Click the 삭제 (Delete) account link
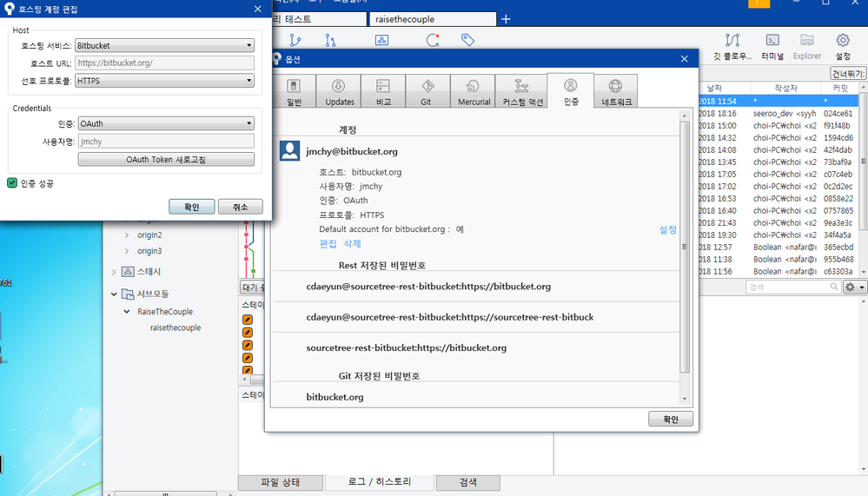This screenshot has width=868, height=496. tap(352, 243)
